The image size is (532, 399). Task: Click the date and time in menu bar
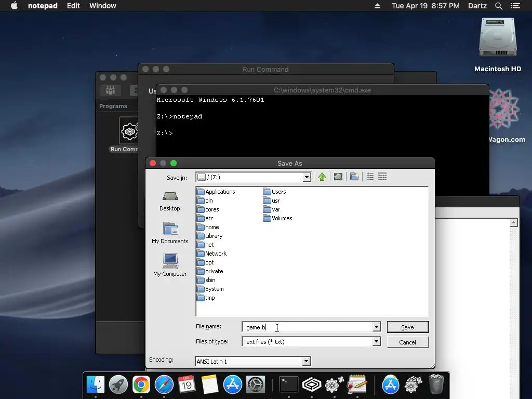click(x=425, y=6)
